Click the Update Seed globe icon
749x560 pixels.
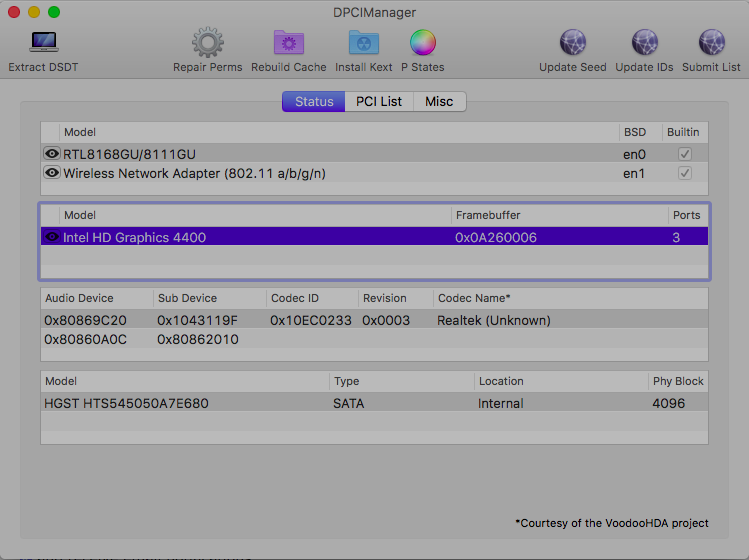click(572, 43)
